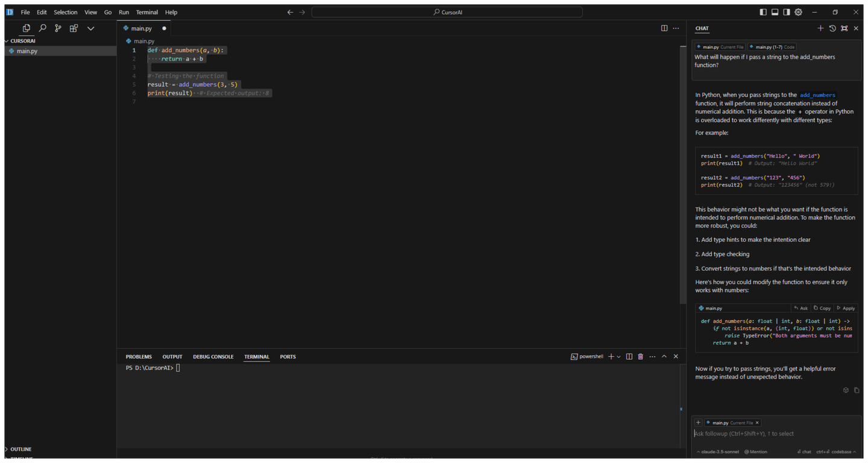Expand the chevron next to codebase
The height and width of the screenshot is (463, 868).
pos(854,452)
